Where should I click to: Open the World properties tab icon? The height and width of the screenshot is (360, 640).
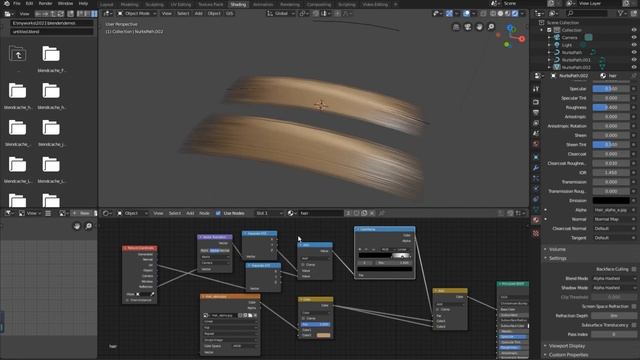(536, 144)
